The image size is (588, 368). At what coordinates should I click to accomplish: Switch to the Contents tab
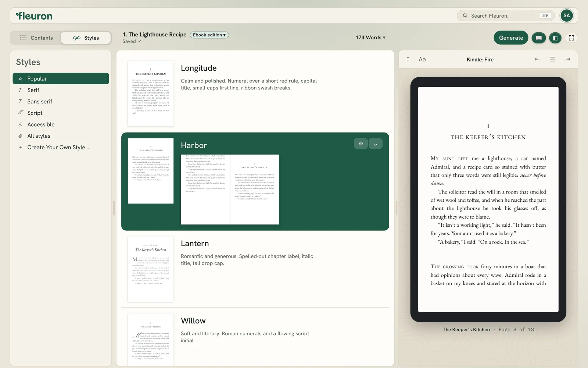tap(36, 38)
